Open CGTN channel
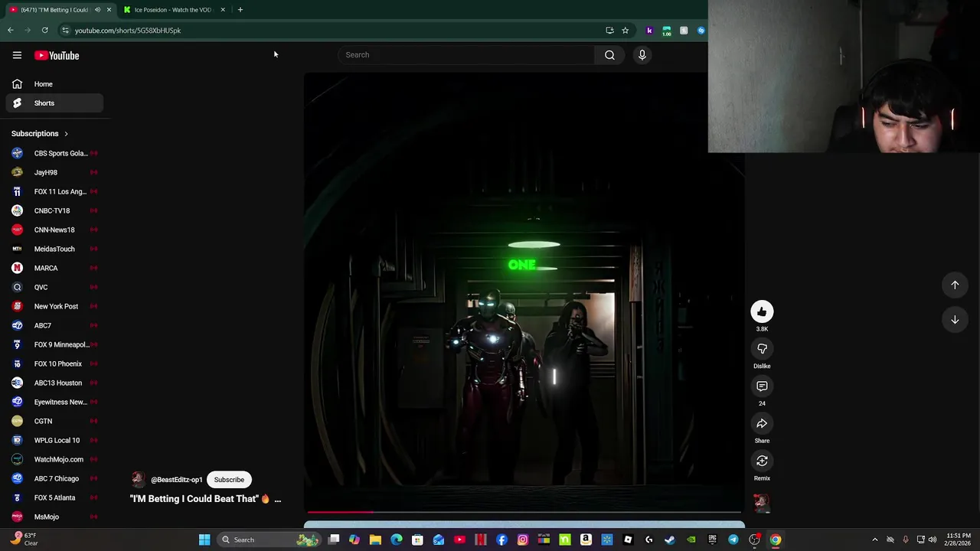This screenshot has width=980, height=551. pyautogui.click(x=54, y=421)
